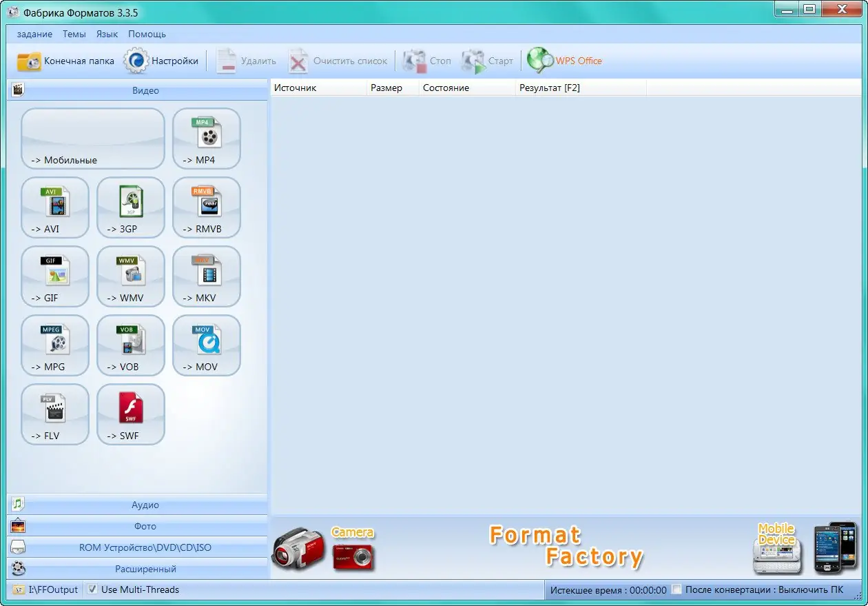Screen dimensions: 868x606
Task: Click the I:\FFOutput folder path
Action: coord(54,589)
